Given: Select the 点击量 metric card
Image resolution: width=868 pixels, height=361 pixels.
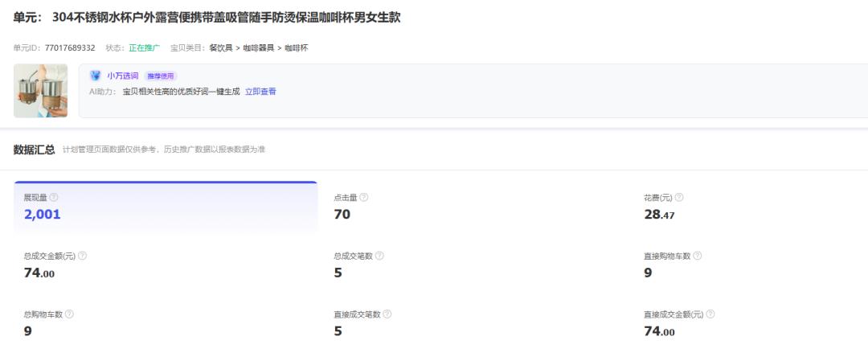Looking at the screenshot, I should [x=474, y=207].
